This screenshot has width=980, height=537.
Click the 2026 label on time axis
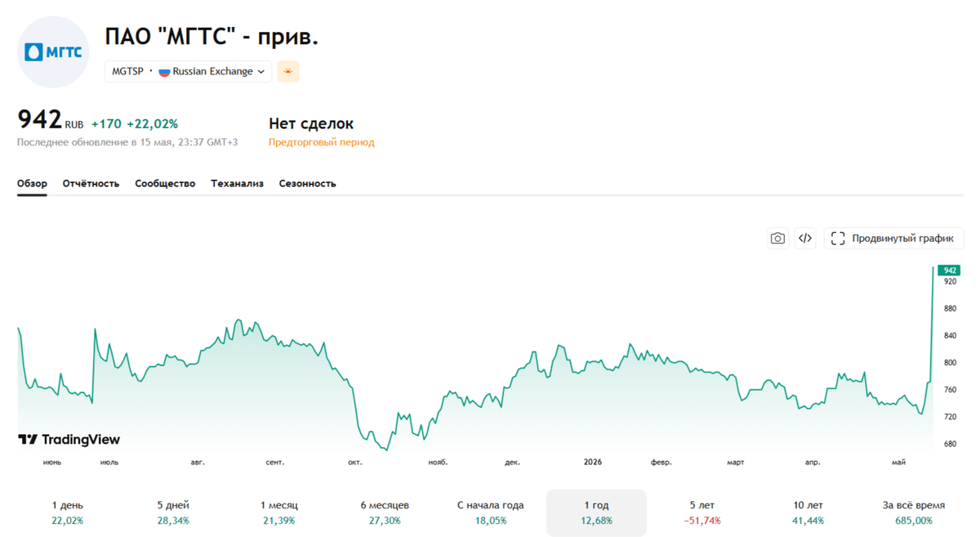pos(593,462)
